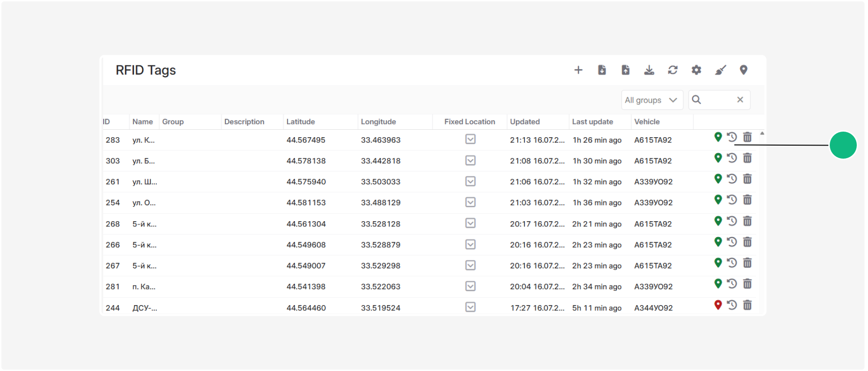Click the file import icon
868x371 pixels.
tap(602, 70)
